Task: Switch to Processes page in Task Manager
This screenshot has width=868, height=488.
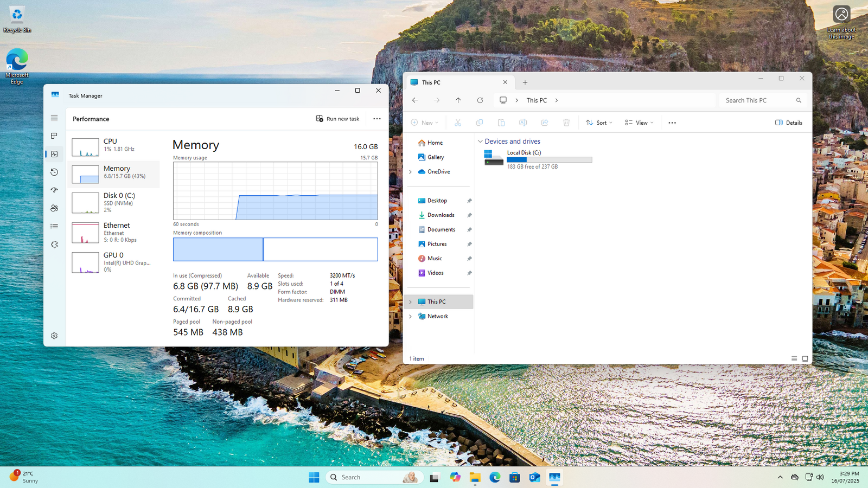Action: [54, 136]
